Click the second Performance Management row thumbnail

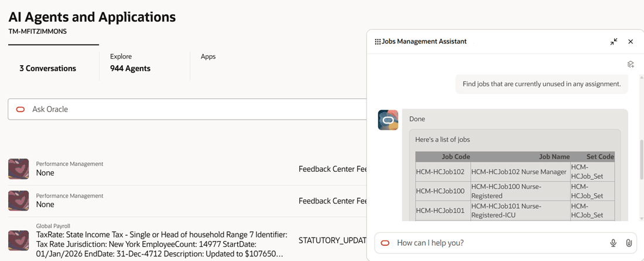pyautogui.click(x=19, y=201)
